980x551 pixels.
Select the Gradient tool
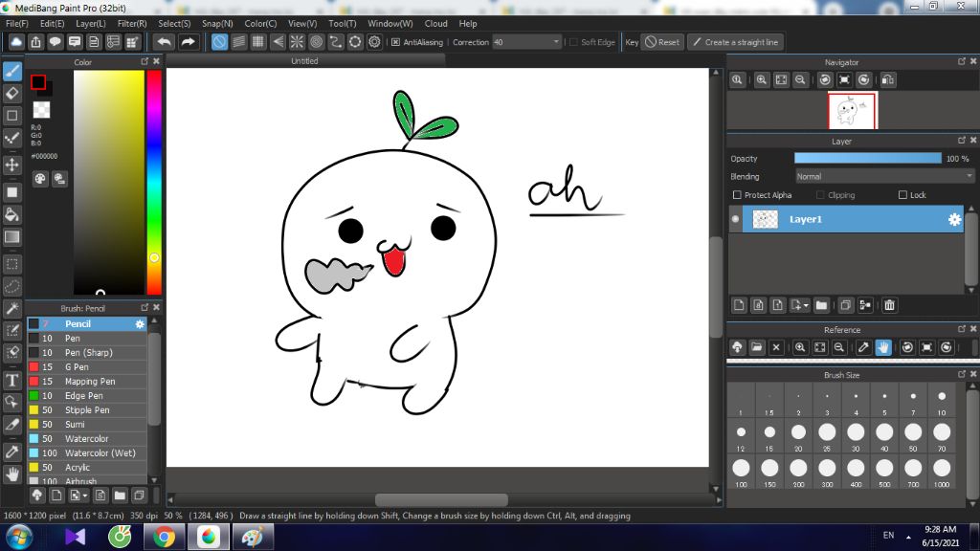pos(11,237)
